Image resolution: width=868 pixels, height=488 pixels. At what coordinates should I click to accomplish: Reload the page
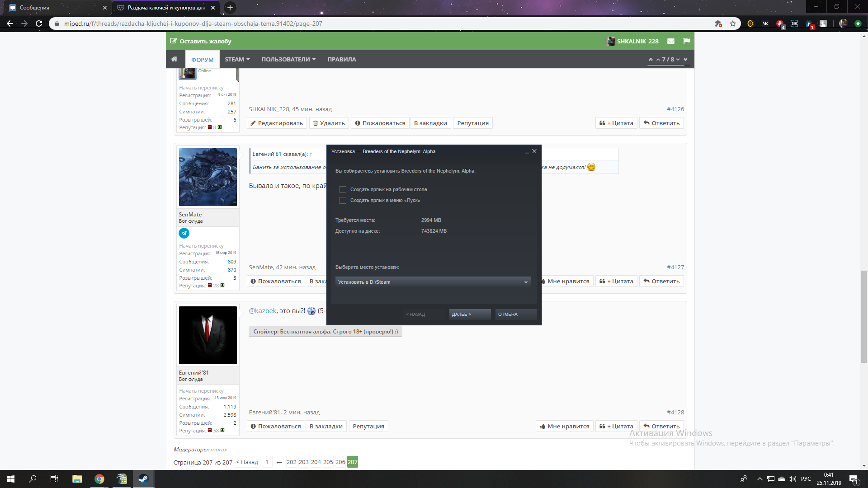pyautogui.click(x=39, y=23)
